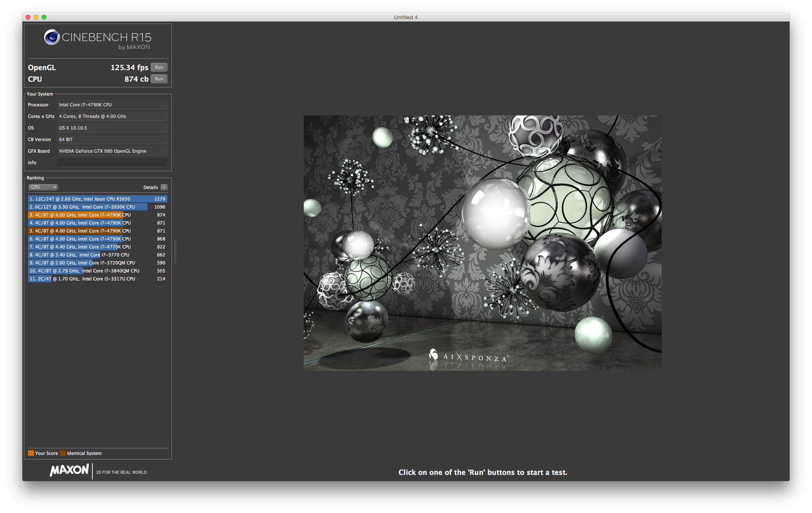Select ranking entry 8 Core i7-3770

coord(98,255)
